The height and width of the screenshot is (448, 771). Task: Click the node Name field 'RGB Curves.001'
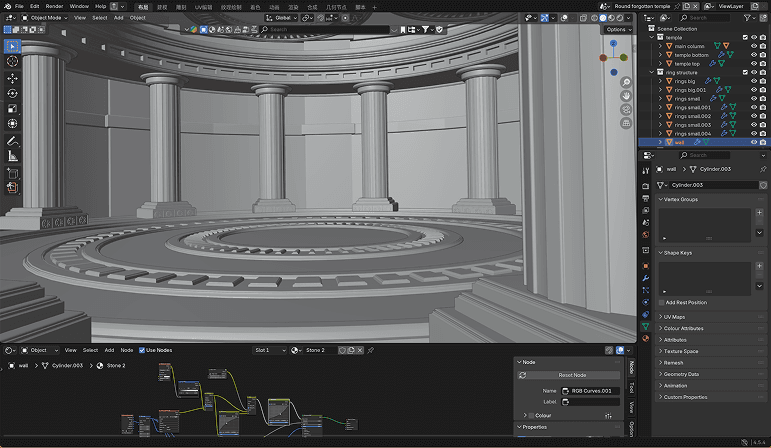click(x=590, y=390)
